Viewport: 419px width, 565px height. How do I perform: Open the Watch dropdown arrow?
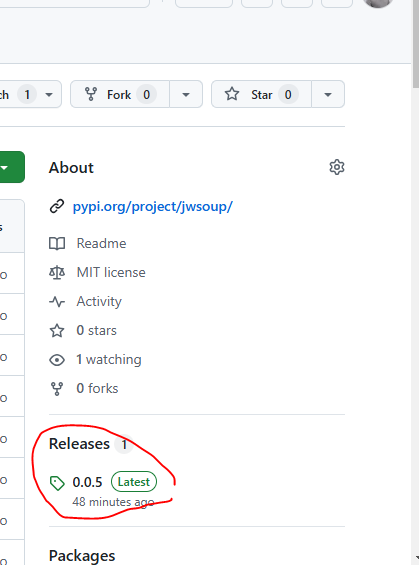click(49, 95)
